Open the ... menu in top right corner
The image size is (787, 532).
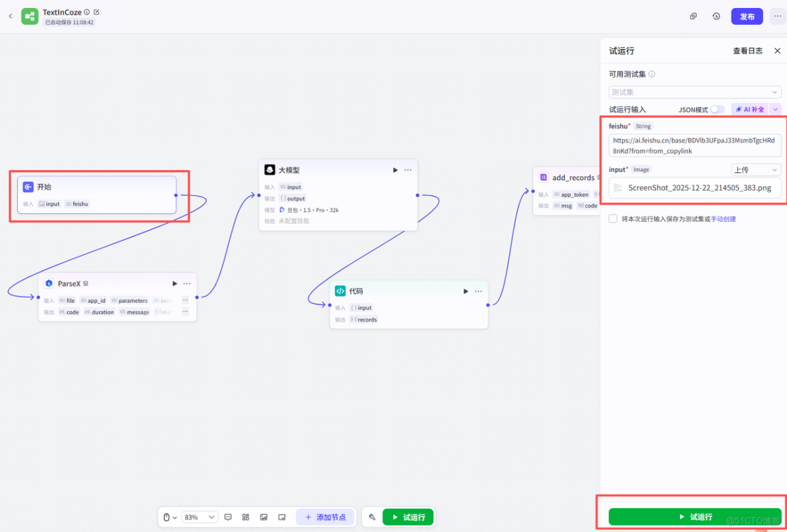[x=777, y=16]
